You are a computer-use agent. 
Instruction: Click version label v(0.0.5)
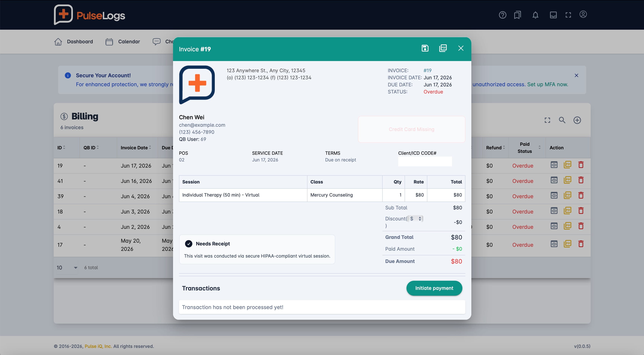point(582,346)
